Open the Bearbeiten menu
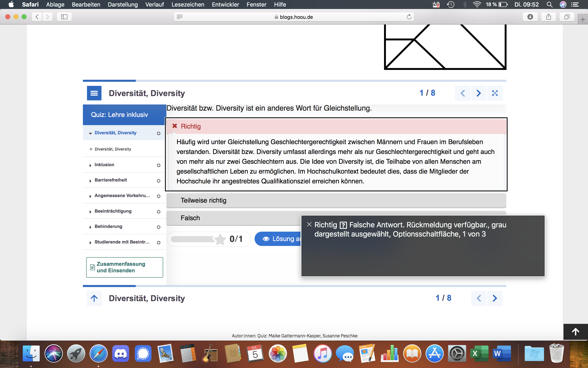Image resolution: width=588 pixels, height=368 pixels. pos(86,4)
